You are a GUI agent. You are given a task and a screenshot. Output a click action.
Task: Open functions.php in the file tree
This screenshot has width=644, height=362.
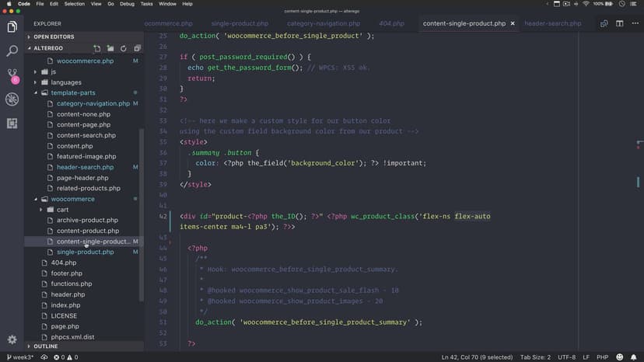point(71,284)
